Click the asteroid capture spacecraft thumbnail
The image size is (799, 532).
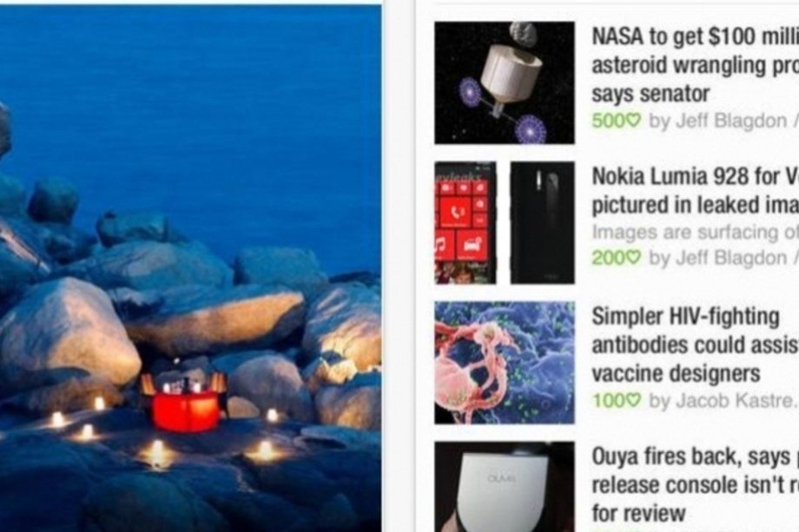[505, 82]
